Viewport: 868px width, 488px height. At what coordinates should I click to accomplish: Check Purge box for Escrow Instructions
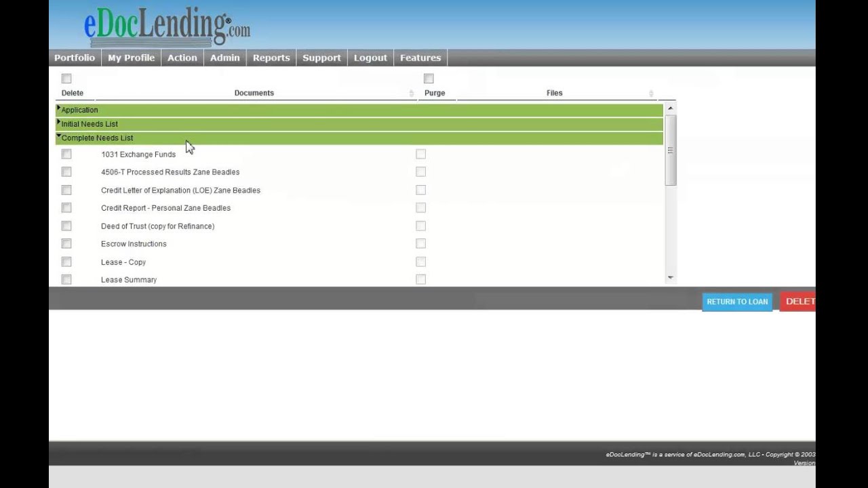click(x=421, y=243)
